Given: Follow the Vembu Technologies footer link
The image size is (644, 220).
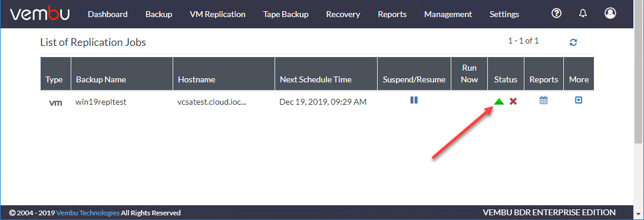Looking at the screenshot, I should (88, 212).
